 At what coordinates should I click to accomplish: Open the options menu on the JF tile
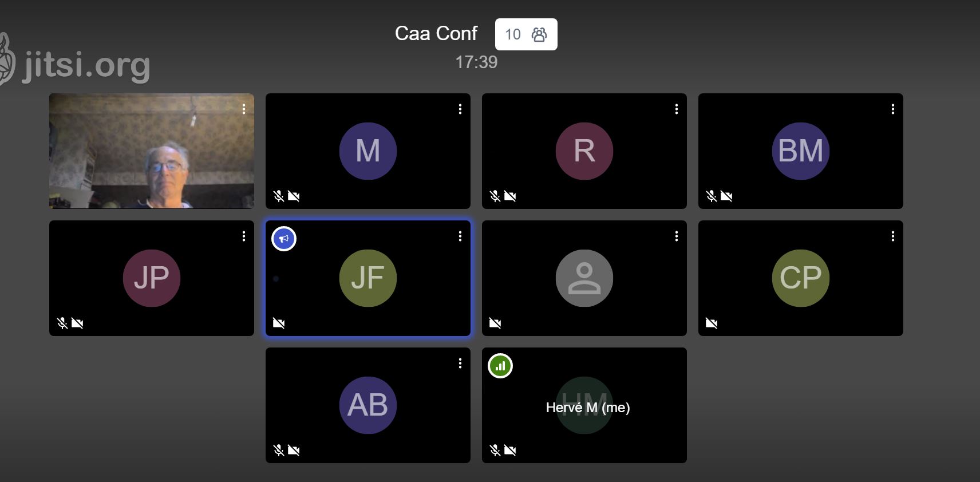tap(460, 236)
